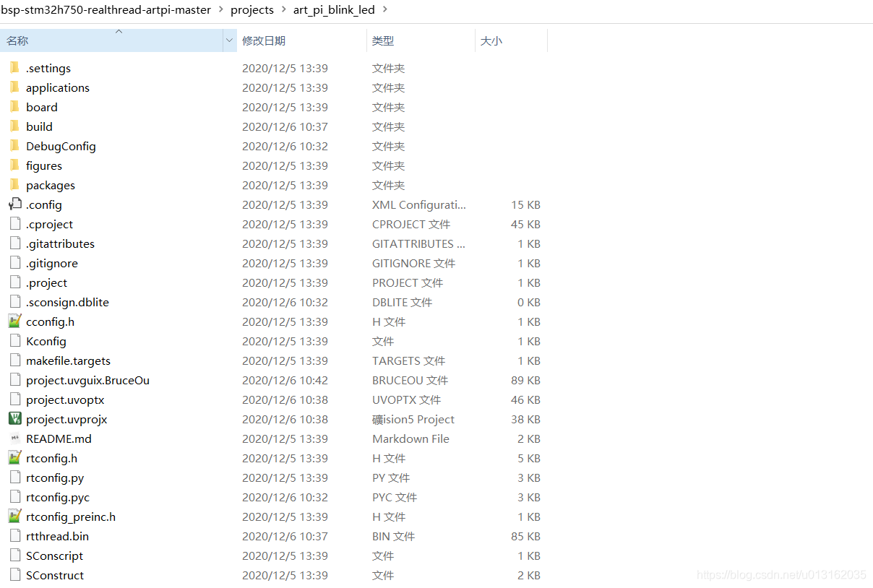873x588 pixels.
Task: Sort by 修改日期 column header
Action: 302,40
